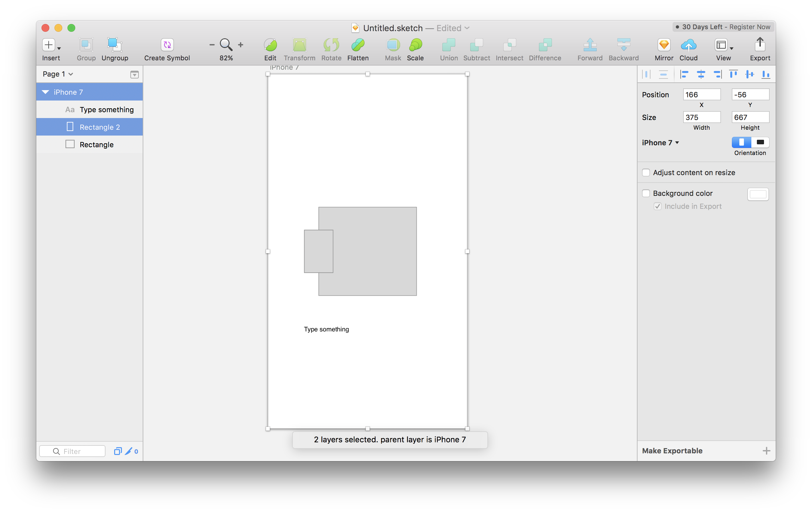The image size is (812, 513).
Task: Add export via Make Exportable plus
Action: [766, 451]
